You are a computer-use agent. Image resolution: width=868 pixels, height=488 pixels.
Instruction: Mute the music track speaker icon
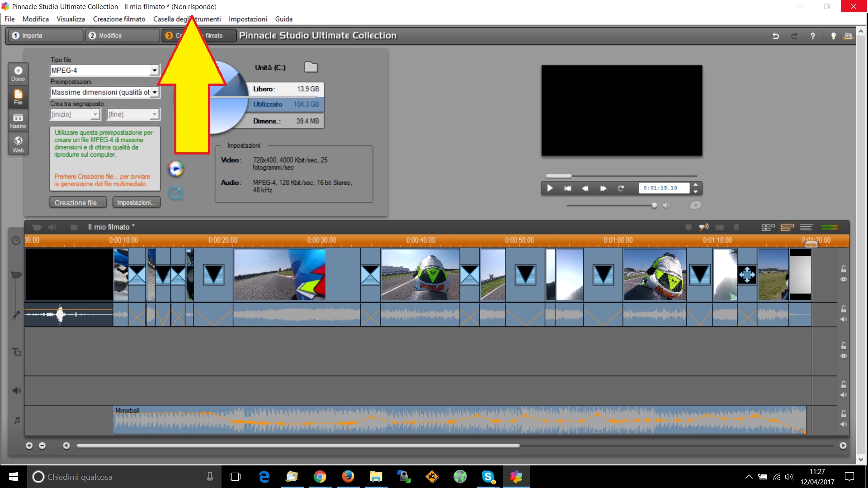coord(844,425)
